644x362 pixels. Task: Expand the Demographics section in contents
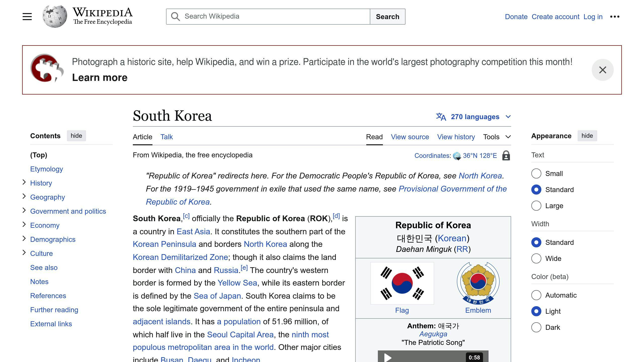[x=24, y=239]
